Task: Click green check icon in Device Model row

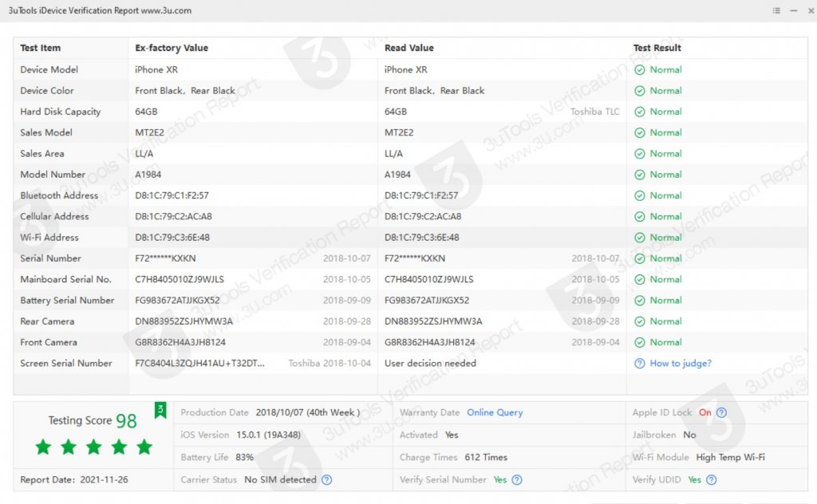Action: point(639,69)
